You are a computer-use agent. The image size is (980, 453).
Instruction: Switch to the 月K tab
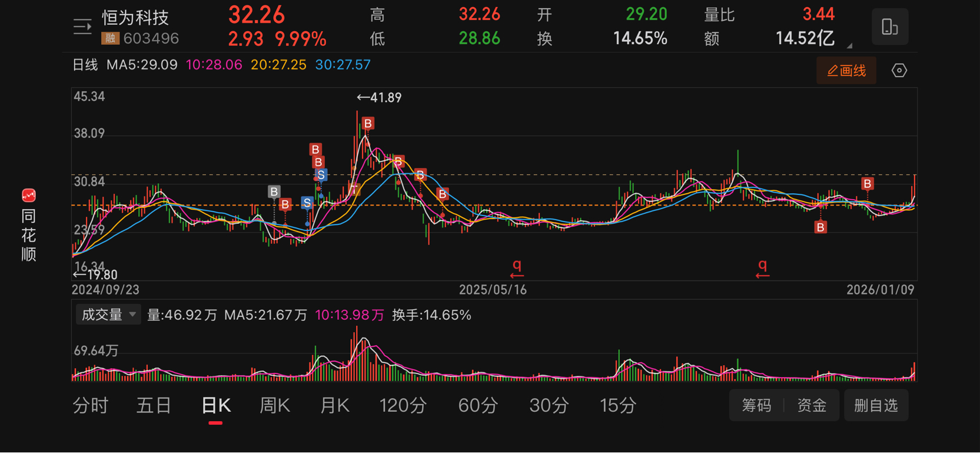coord(335,405)
